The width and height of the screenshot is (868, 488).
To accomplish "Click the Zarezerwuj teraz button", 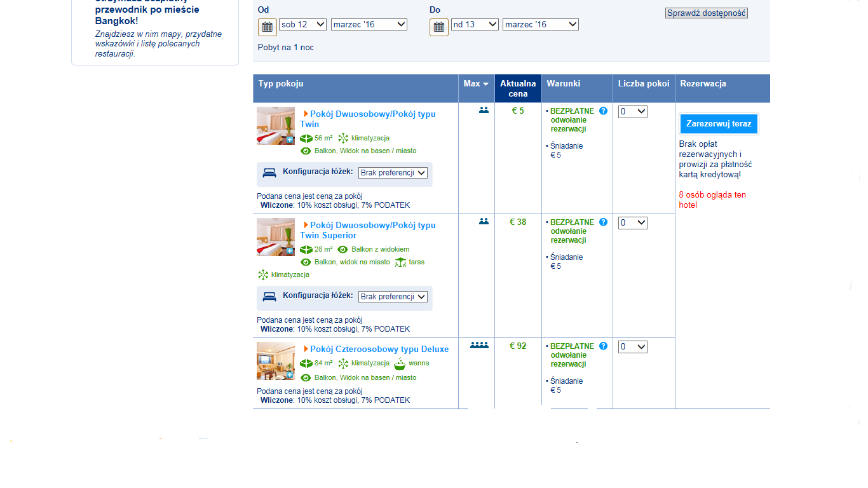I will pos(719,123).
